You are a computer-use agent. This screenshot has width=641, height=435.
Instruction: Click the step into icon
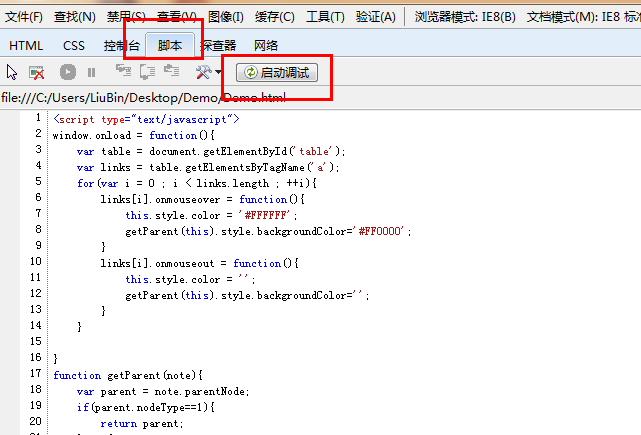click(123, 72)
